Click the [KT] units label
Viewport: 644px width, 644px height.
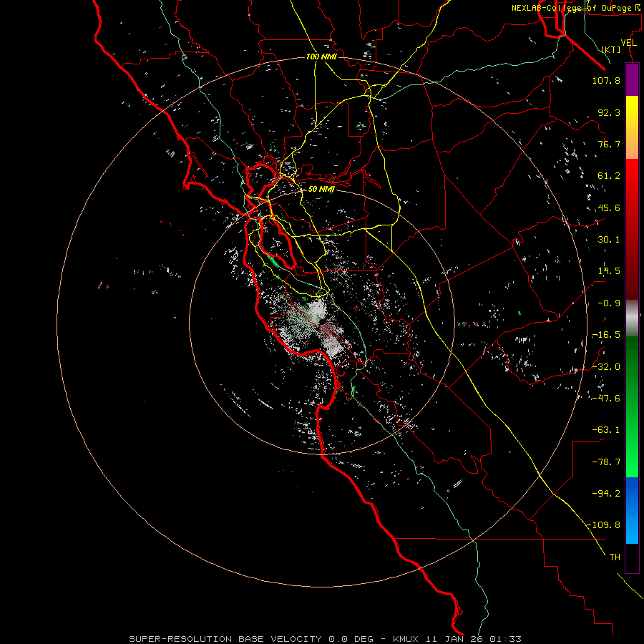[x=611, y=49]
